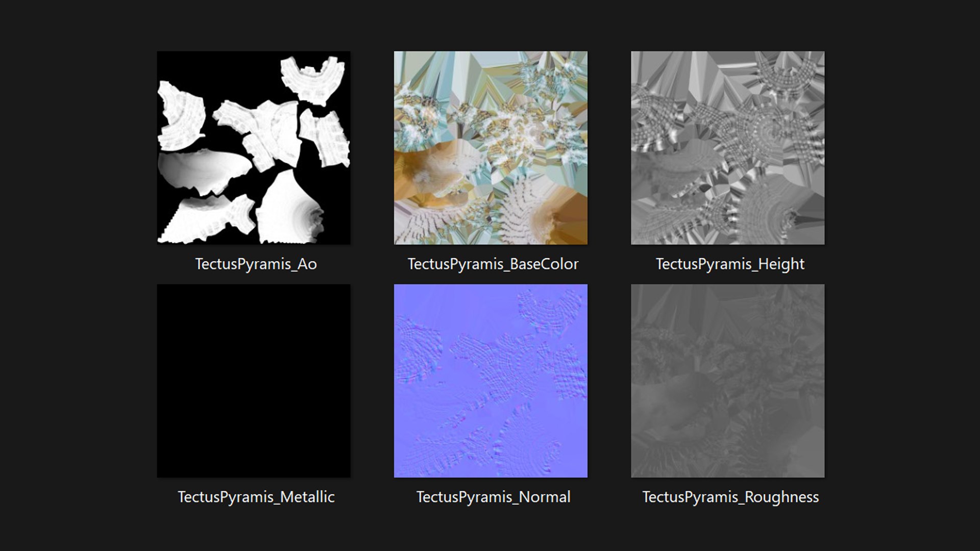This screenshot has width=980, height=551.
Task: Click the TectusPyramis_Ao file name label
Action: [x=256, y=264]
